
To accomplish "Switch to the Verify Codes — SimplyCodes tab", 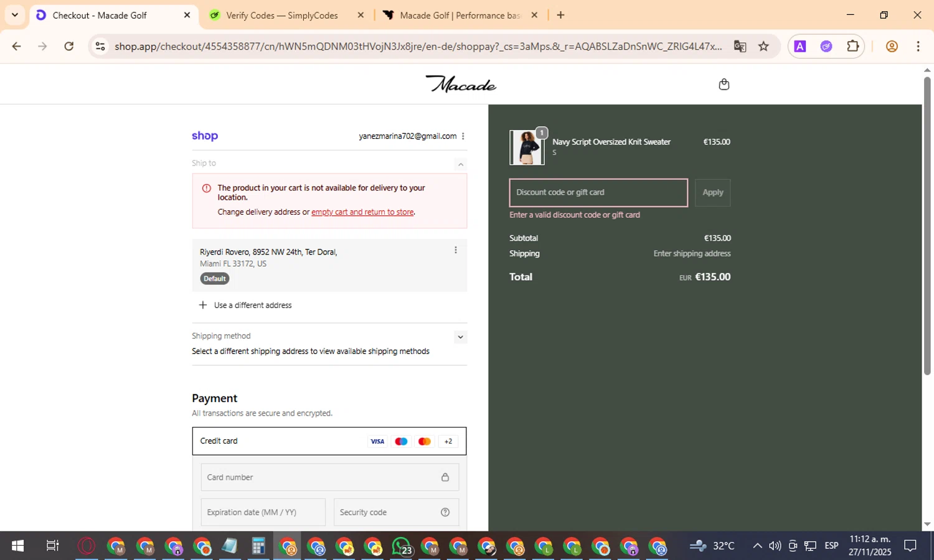I will tap(282, 16).
